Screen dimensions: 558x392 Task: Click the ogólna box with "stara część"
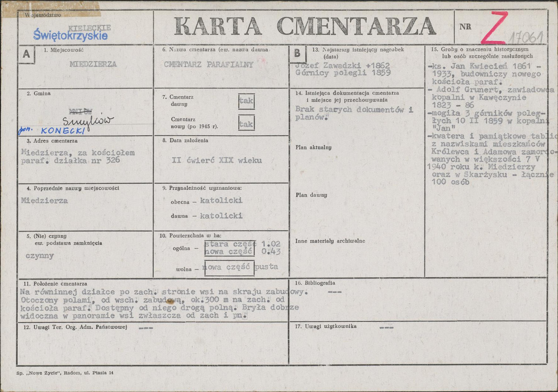(229, 248)
